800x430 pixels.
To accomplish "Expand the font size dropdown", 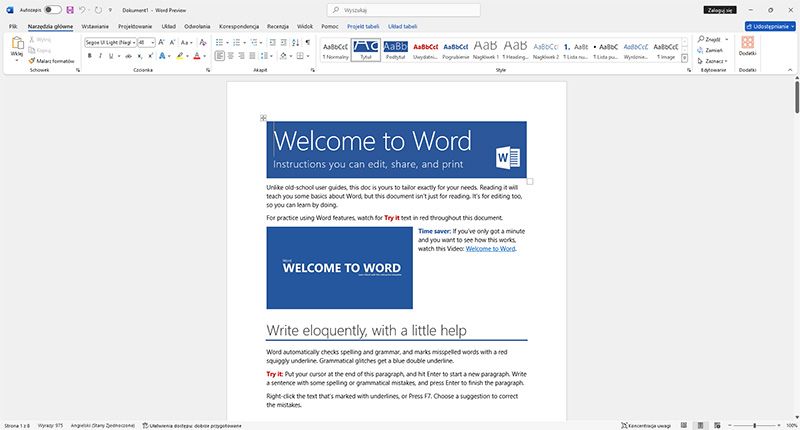I will coord(153,43).
